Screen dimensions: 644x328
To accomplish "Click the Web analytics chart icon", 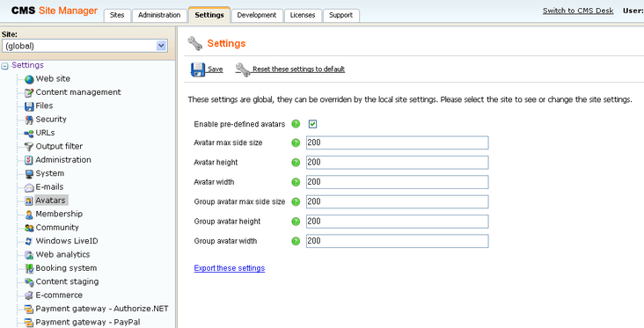I will pyautogui.click(x=29, y=255).
